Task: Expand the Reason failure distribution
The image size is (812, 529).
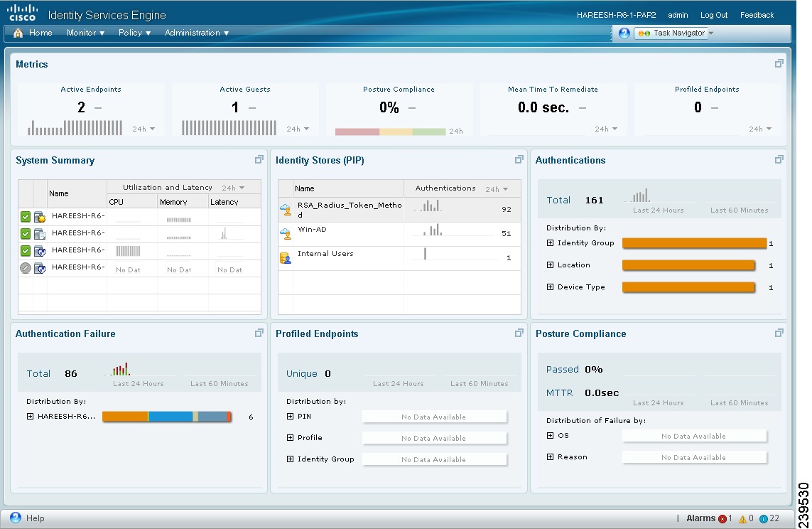Action: (x=550, y=457)
